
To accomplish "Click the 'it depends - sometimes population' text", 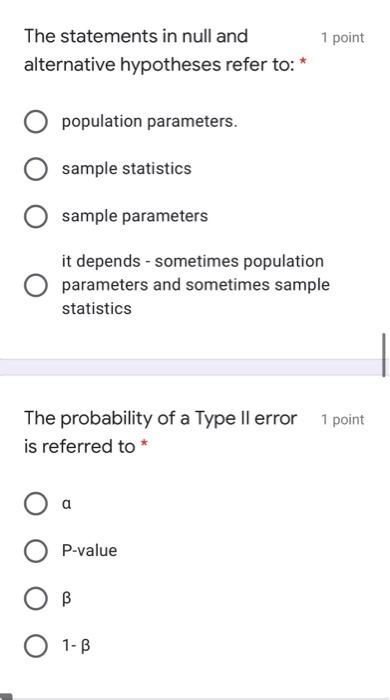I will point(193,261).
